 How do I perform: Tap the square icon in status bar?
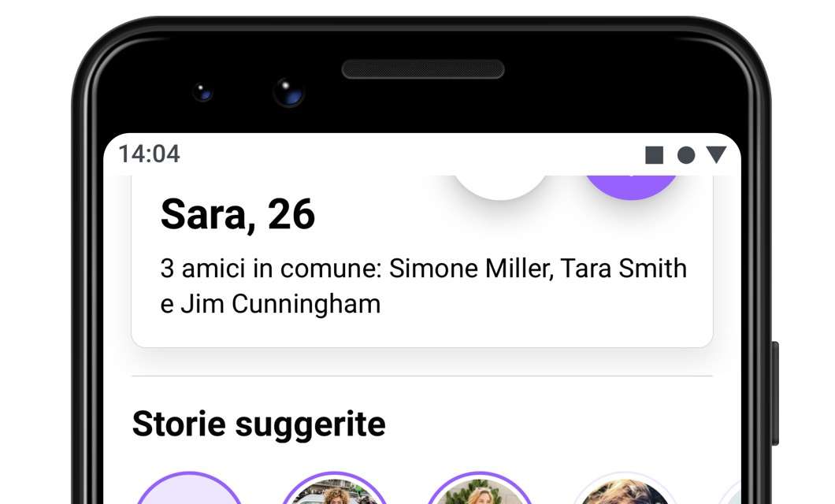coord(654,155)
